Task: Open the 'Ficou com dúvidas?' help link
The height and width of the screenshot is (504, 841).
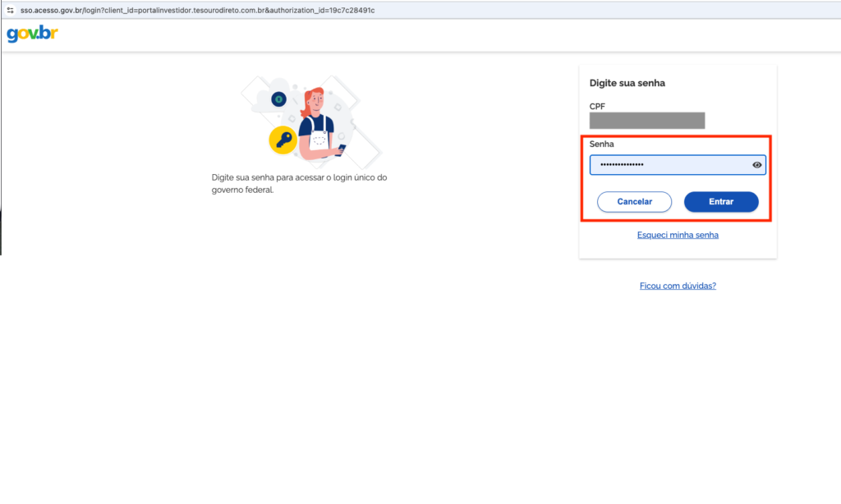Action: pos(678,286)
